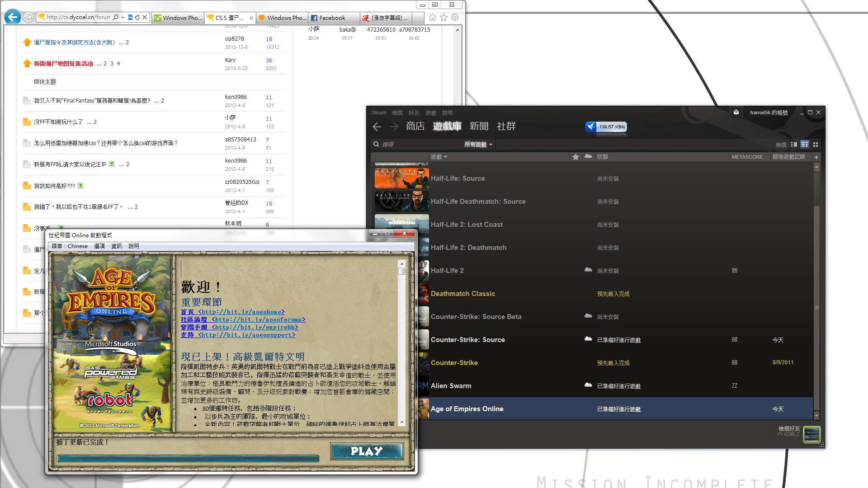This screenshot has height=488, width=868.
Task: Open the 我该如何是好??? forum thread
Action: (55, 186)
